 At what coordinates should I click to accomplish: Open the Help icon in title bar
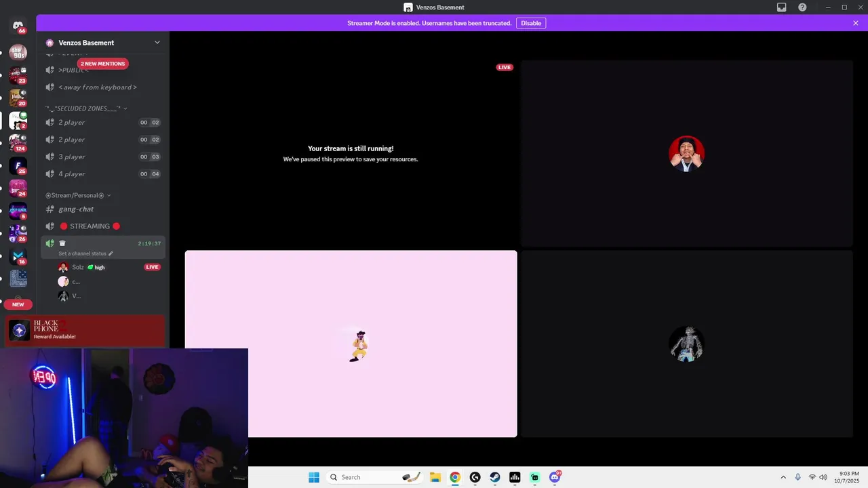[x=802, y=7]
